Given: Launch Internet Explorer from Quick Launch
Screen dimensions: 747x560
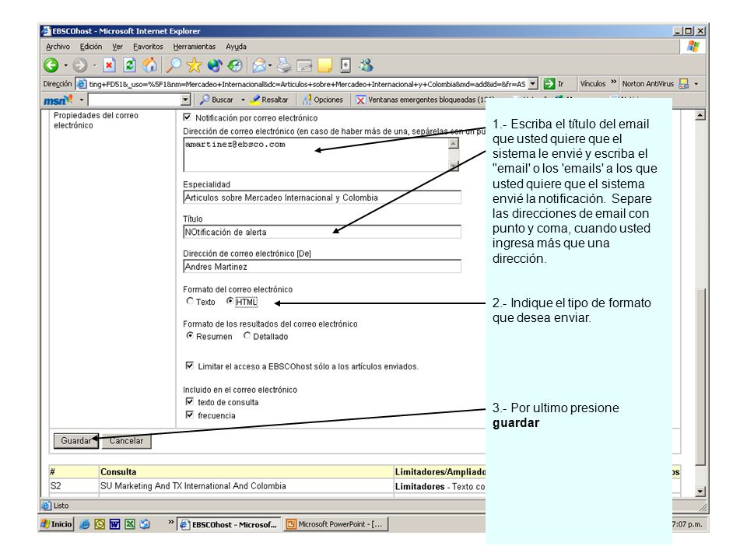Looking at the screenshot, I should click(x=84, y=524).
